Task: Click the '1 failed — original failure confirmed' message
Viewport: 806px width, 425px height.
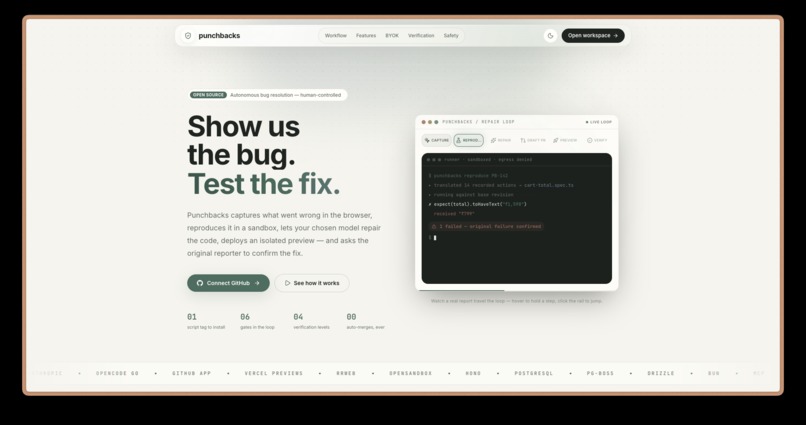Action: pyautogui.click(x=486, y=226)
